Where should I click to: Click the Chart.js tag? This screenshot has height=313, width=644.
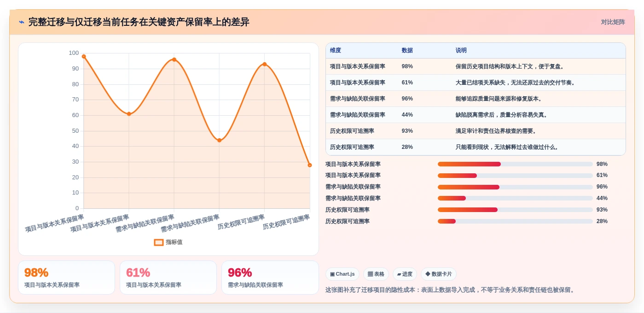tap(342, 274)
